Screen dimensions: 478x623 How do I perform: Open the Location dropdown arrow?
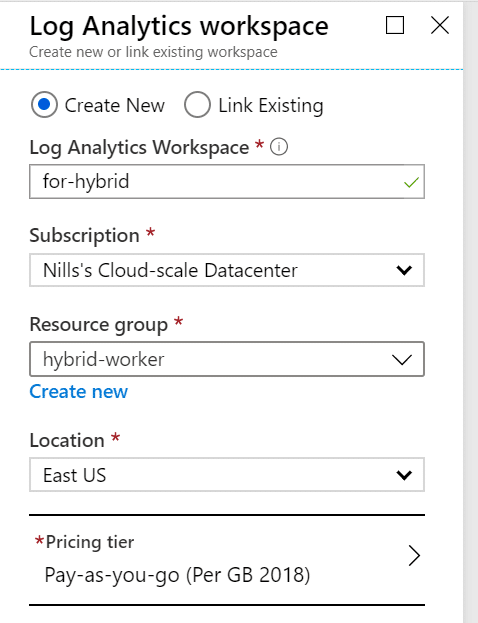coord(404,475)
